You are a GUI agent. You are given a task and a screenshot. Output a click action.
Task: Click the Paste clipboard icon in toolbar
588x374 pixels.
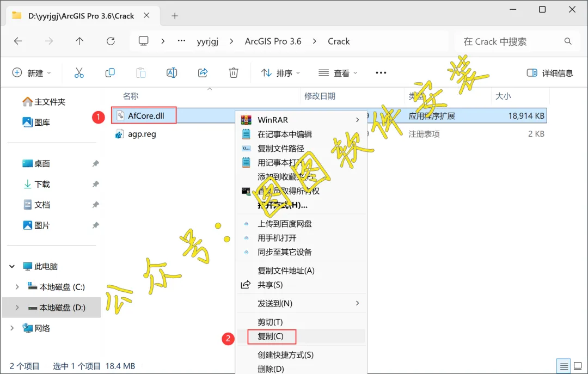pos(141,73)
